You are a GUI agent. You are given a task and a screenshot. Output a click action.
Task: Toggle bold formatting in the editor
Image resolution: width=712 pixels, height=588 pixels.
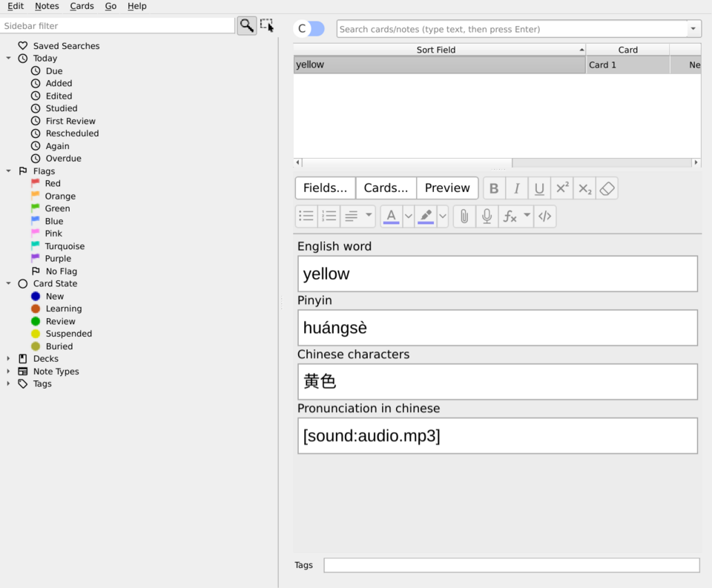(494, 188)
